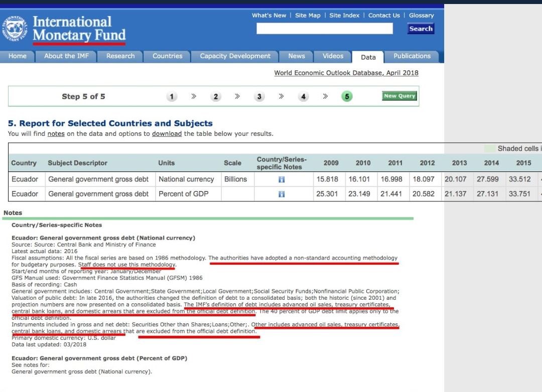Image resolution: width=542 pixels, height=392 pixels.
Task: Follow the 'download' link in the intro sentence
Action: tap(167, 134)
